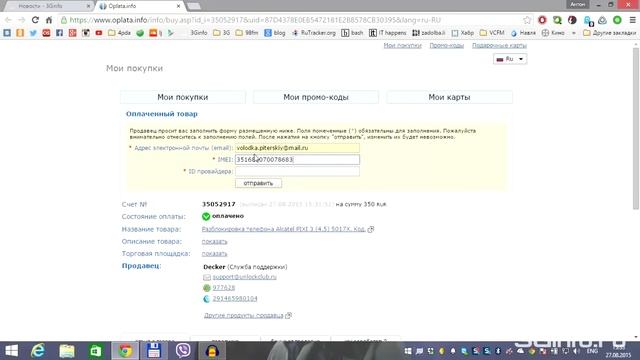Open the Twitter bookmark icon
Viewport: 640px width, 360px height.
pos(33,33)
